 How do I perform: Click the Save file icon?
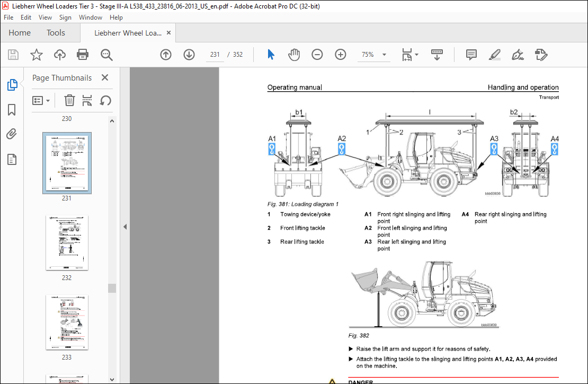(13, 55)
